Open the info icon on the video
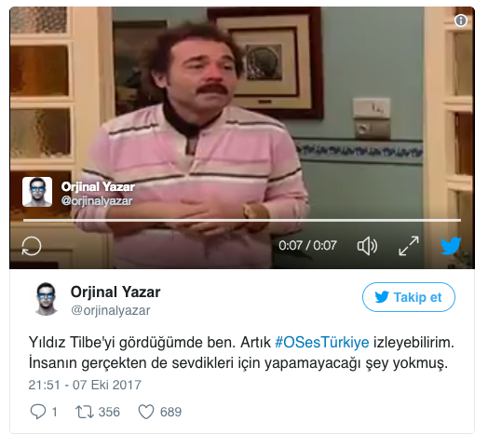This screenshot has width=488, height=448. (461, 20)
